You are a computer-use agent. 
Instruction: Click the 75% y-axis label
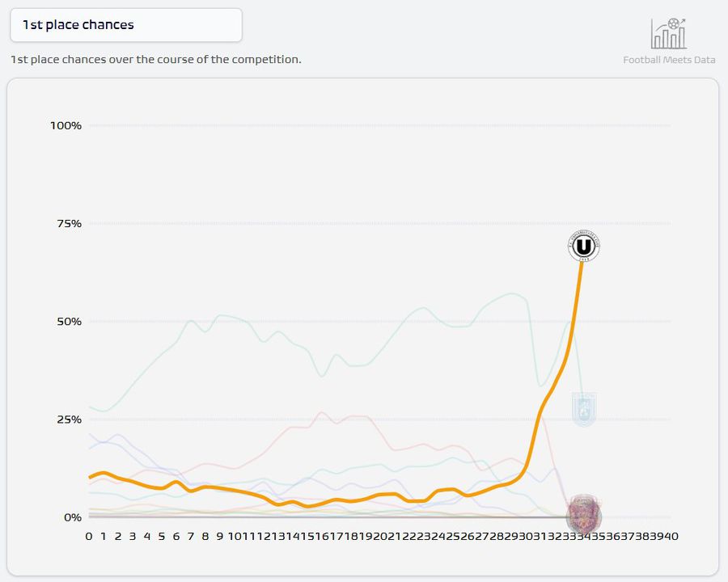69,223
